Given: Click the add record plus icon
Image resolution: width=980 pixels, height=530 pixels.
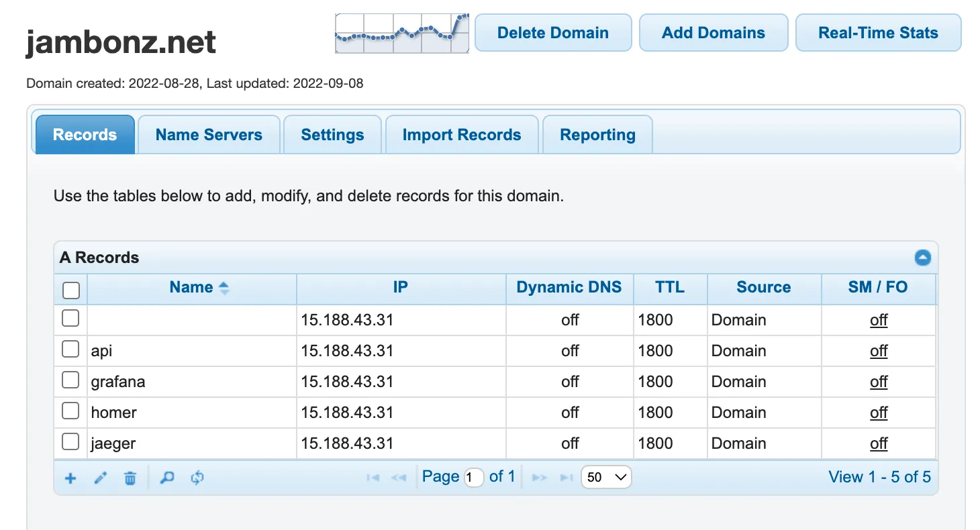Looking at the screenshot, I should (x=70, y=478).
